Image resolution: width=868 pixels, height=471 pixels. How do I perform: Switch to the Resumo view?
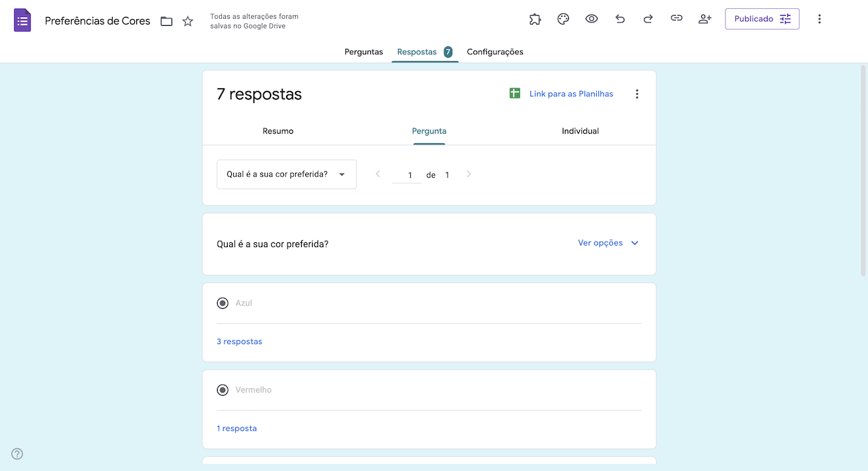tap(278, 131)
